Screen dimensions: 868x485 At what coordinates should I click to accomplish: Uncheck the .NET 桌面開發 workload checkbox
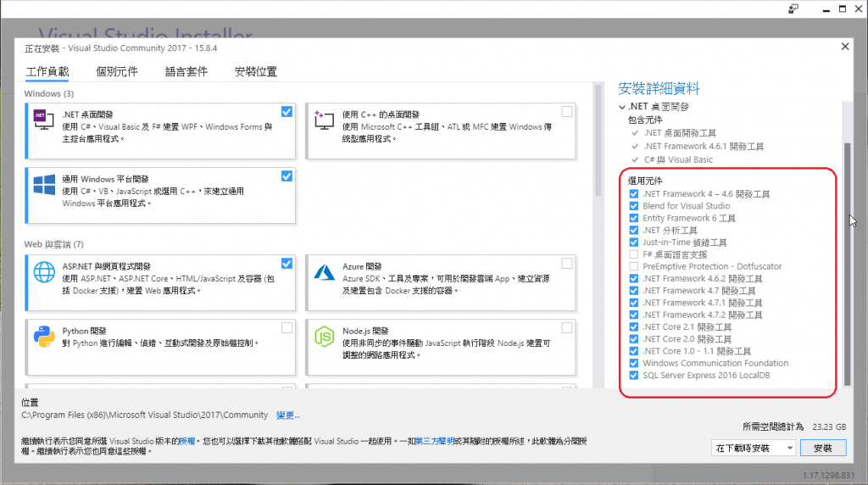pos(287,112)
